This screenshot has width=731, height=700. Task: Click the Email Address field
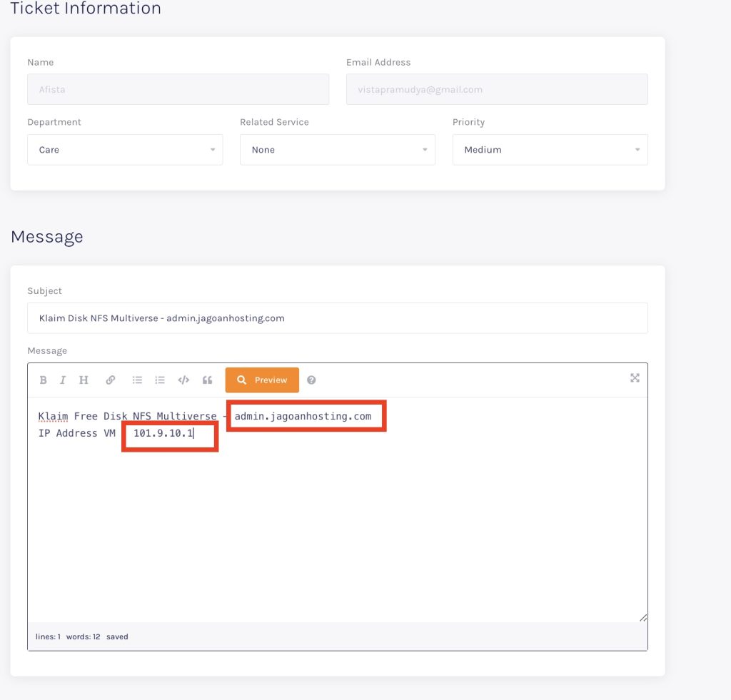(497, 89)
